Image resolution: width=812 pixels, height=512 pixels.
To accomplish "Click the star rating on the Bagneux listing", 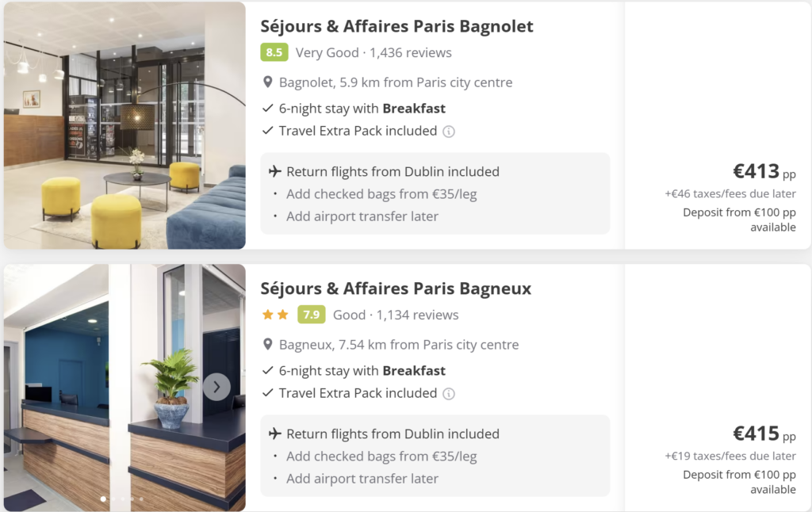I will point(274,315).
